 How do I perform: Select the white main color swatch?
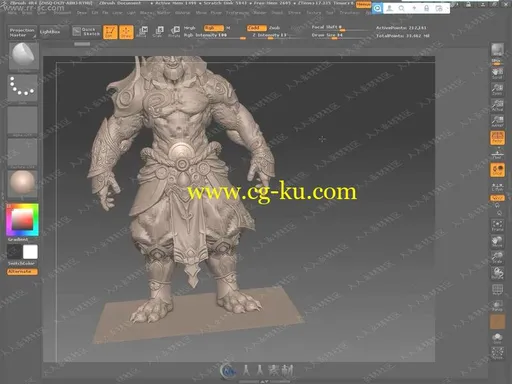[x=30, y=252]
